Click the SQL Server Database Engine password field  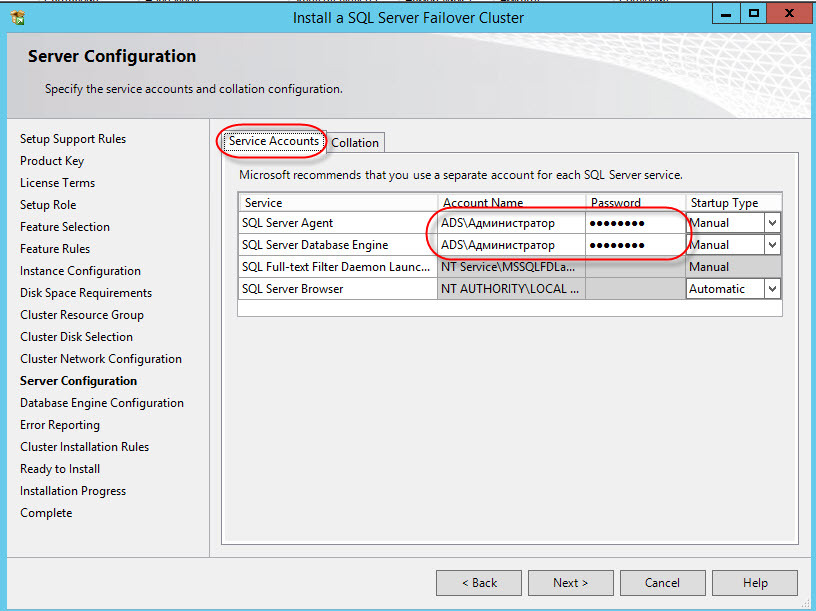634,245
